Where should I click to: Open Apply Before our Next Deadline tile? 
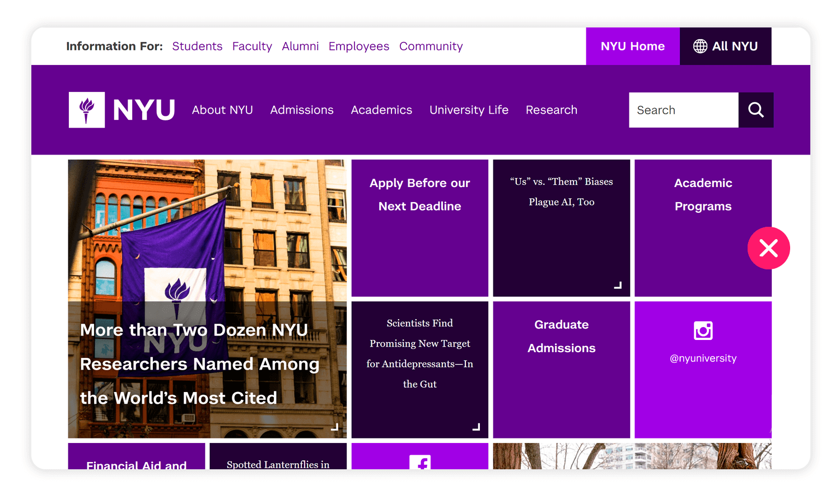pyautogui.click(x=420, y=228)
